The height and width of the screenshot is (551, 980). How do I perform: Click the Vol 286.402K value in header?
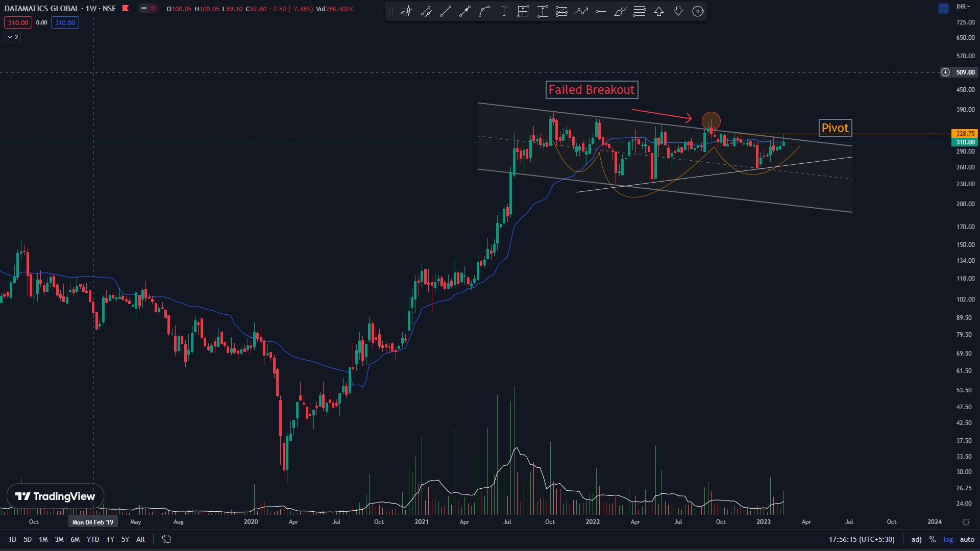tap(334, 9)
